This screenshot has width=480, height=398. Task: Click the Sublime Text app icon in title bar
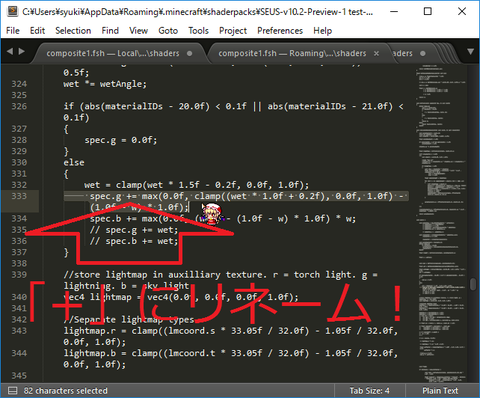coord(12,11)
